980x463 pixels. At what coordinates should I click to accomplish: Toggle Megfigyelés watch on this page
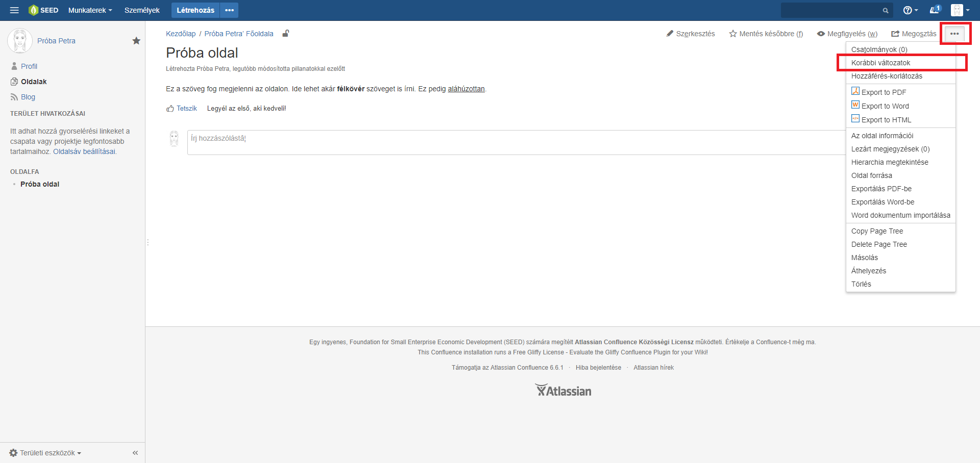tap(847, 34)
